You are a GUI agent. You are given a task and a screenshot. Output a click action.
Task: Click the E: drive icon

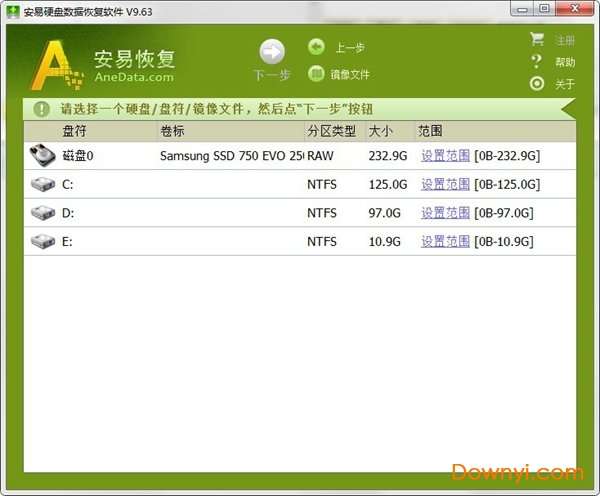tap(43, 241)
